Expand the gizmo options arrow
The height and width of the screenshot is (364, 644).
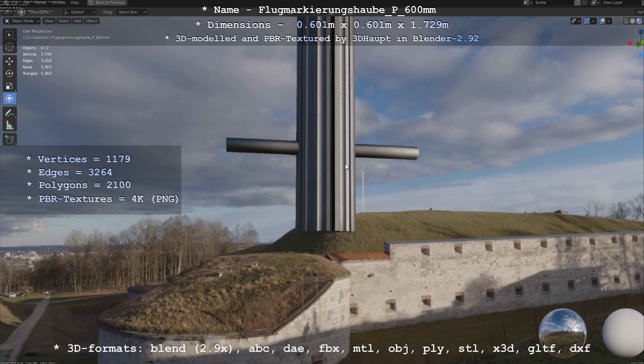(x=593, y=21)
